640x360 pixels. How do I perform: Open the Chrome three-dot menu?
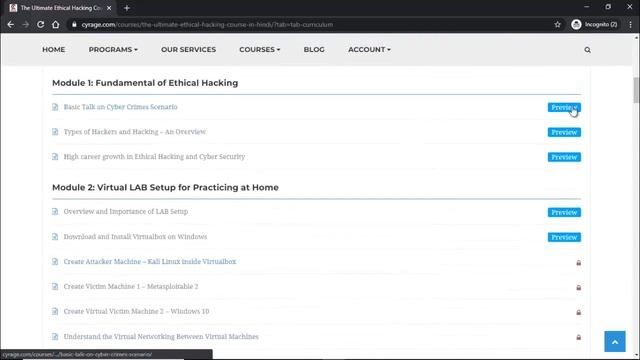631,24
